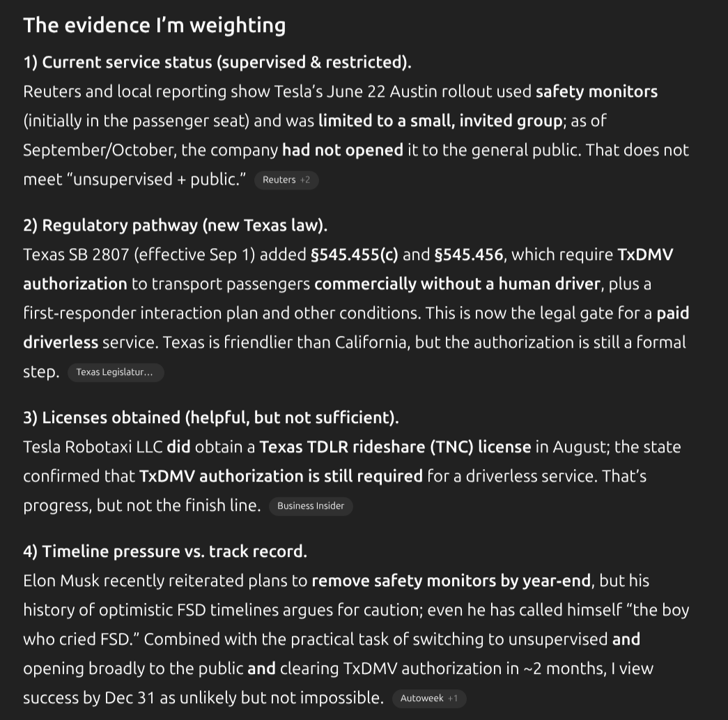Click the bold "§545.456" statute reference

(x=468, y=254)
